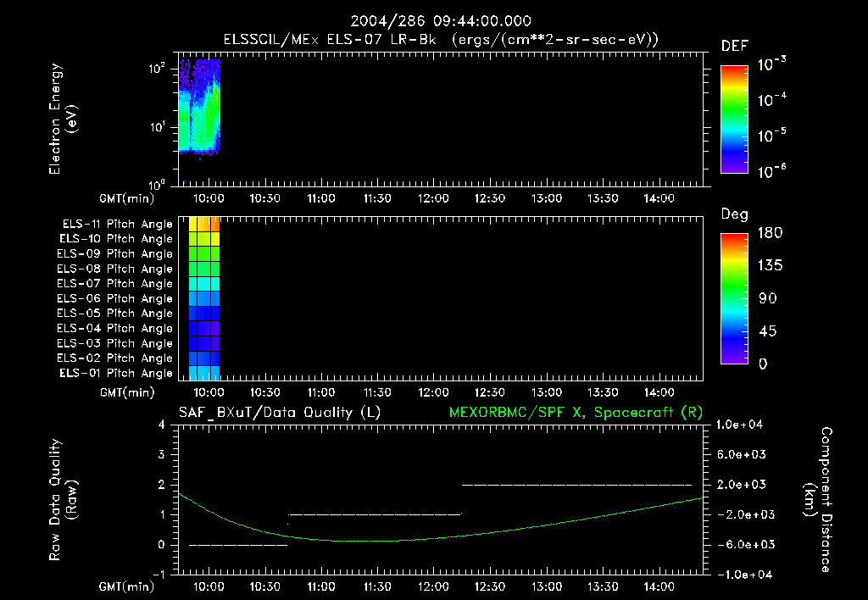Click the electron energy spectrogram data block
This screenshot has height=600, width=868.
point(199,106)
